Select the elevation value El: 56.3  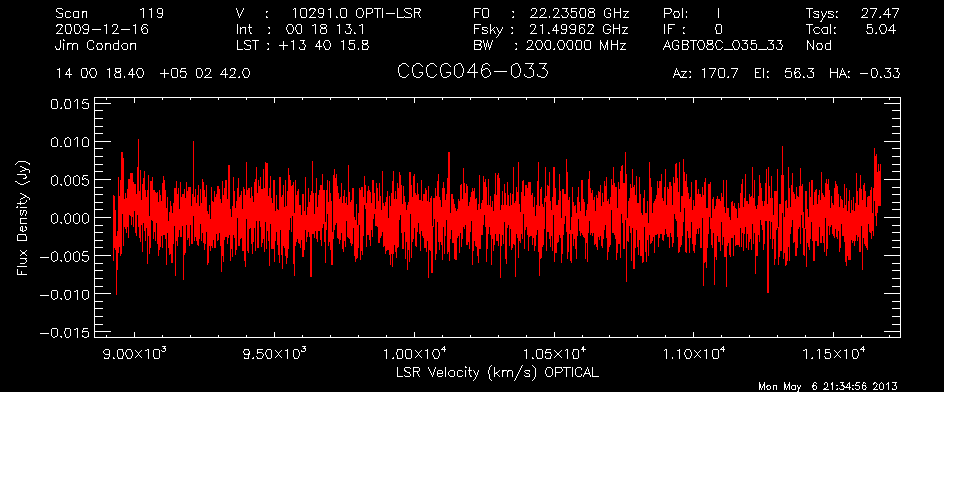784,74
